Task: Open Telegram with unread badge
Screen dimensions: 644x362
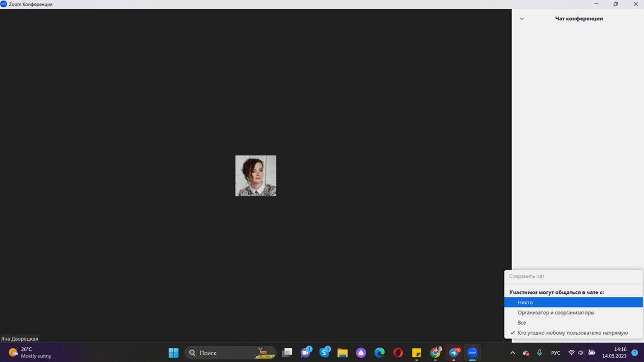Action: tap(454, 353)
